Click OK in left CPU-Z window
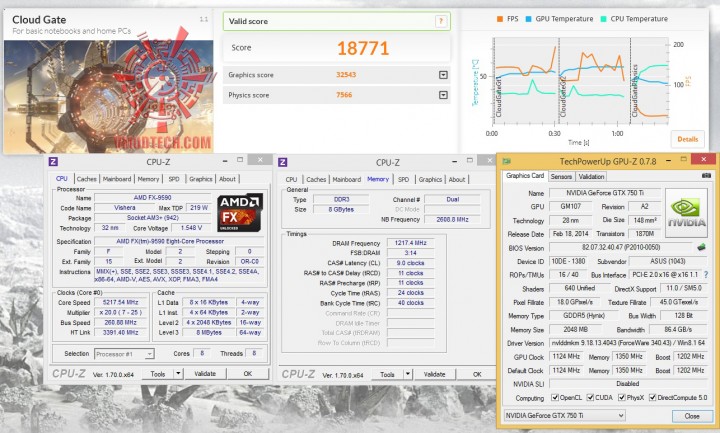720x433 pixels. click(x=248, y=374)
